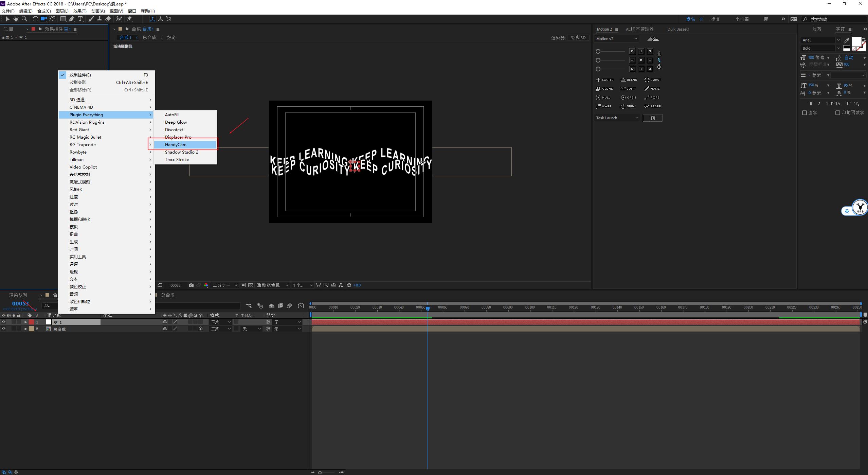The image size is (868, 475).
Task: Select the Puppet Pin tool
Action: coord(129,19)
